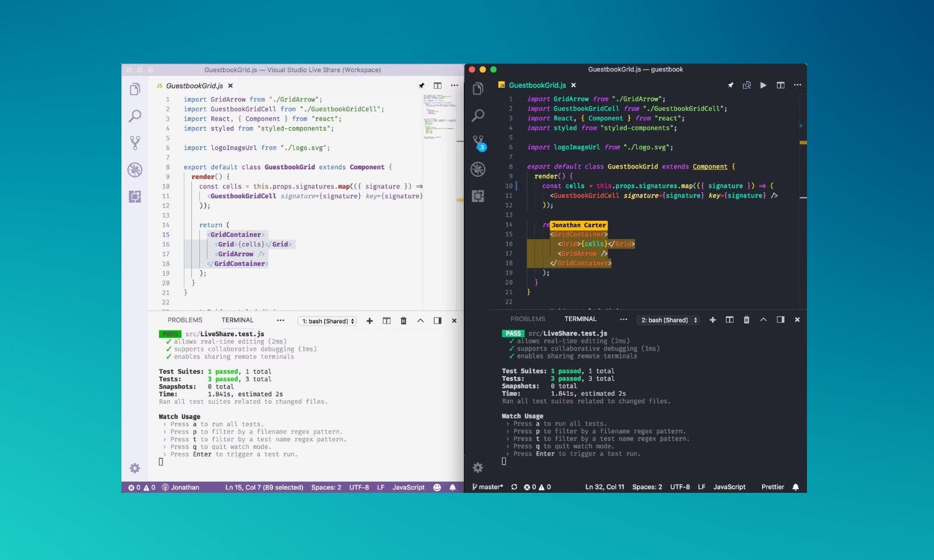Open editor More Actions in the dark window
The width and height of the screenshot is (934, 560).
(x=797, y=85)
